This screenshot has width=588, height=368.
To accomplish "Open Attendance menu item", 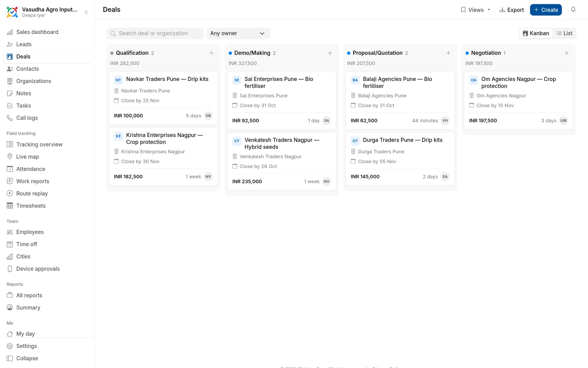I will 47,169.
